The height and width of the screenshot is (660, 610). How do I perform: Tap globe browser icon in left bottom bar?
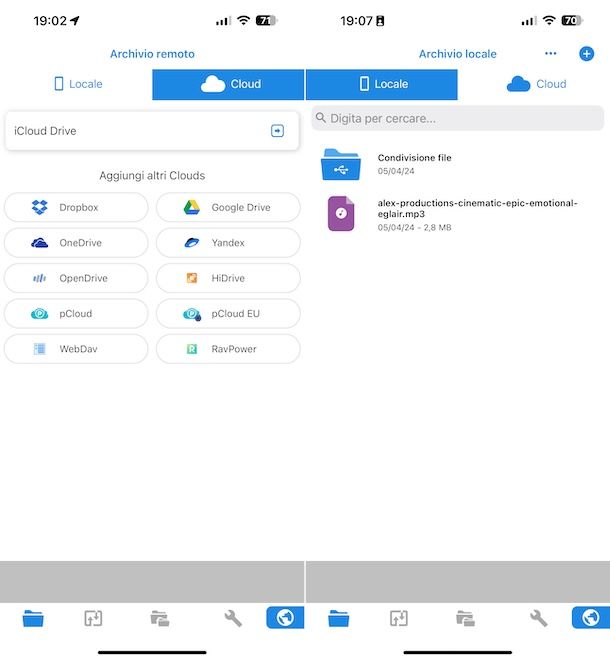(x=285, y=617)
